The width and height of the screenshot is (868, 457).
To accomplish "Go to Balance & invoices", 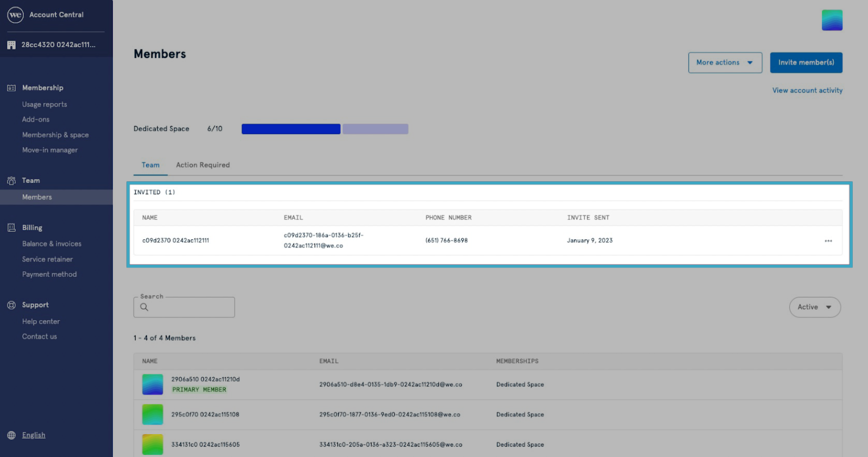I will coord(52,244).
